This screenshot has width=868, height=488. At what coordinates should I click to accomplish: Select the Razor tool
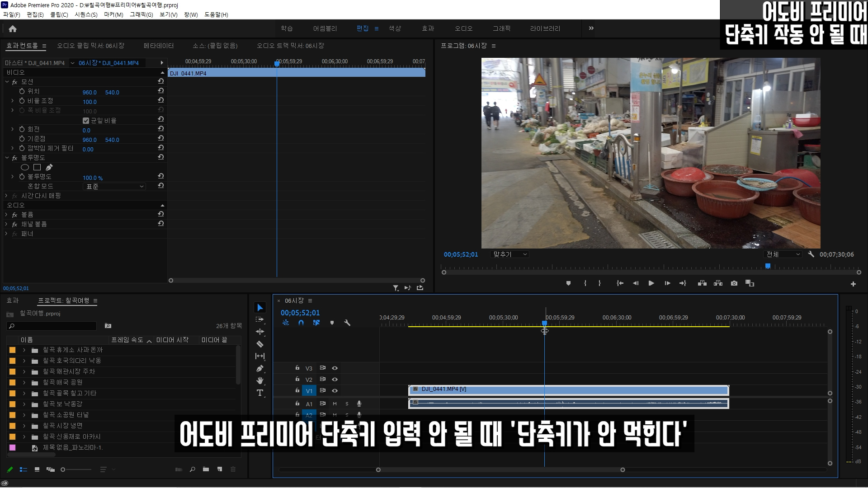pyautogui.click(x=260, y=344)
